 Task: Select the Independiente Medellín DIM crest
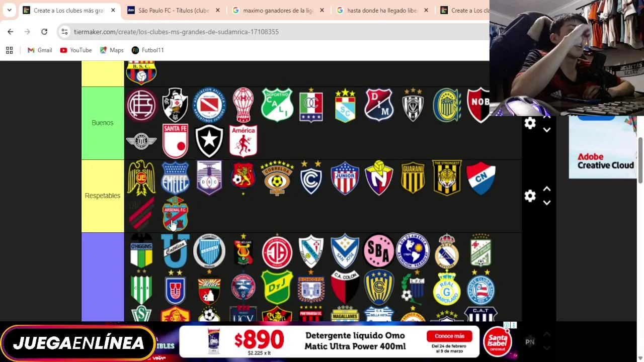[379, 105]
